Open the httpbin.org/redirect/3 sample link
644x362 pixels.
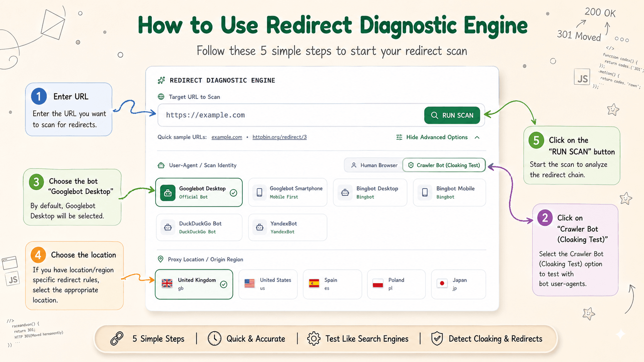click(x=280, y=137)
